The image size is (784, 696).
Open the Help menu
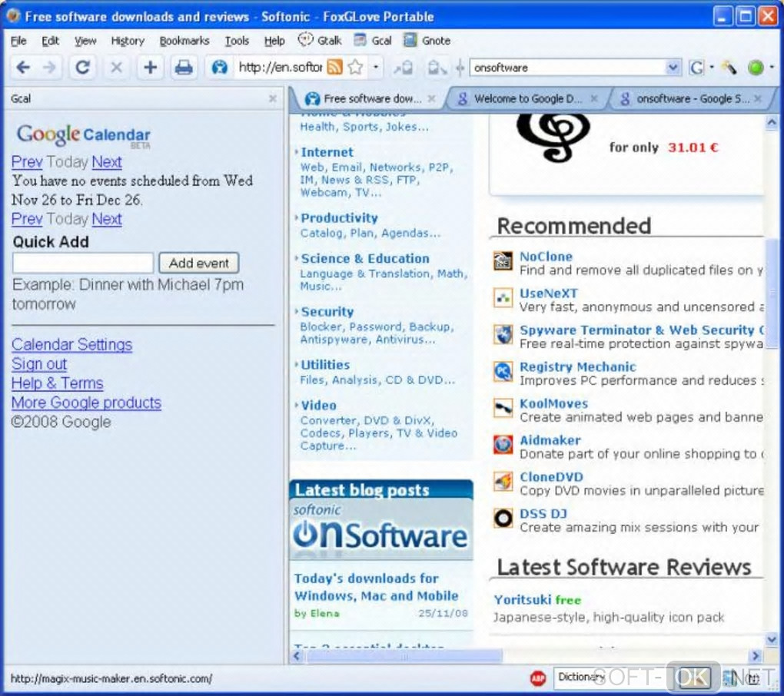click(x=274, y=41)
